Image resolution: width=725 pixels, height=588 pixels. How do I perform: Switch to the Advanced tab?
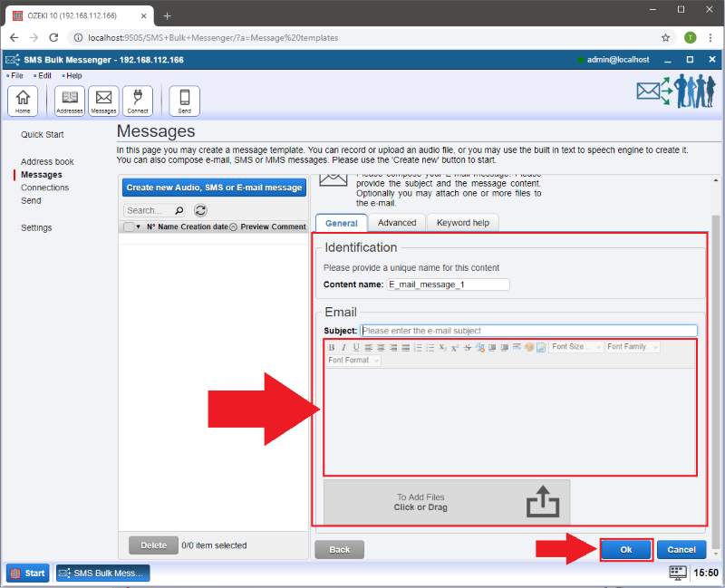click(x=397, y=223)
